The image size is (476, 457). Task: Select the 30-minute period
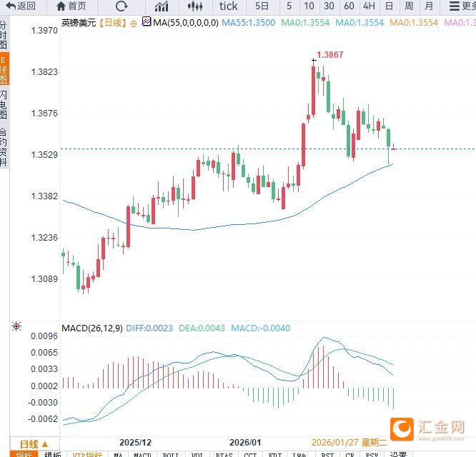coord(329,6)
